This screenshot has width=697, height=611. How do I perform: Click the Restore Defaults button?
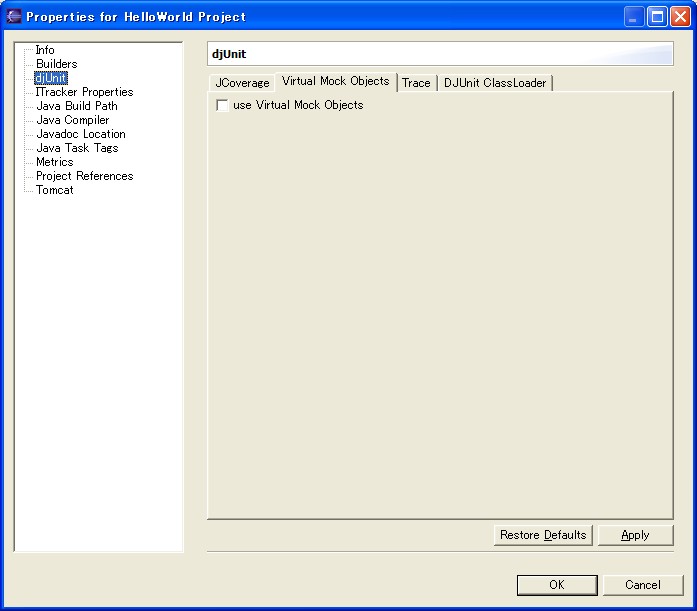click(x=543, y=535)
